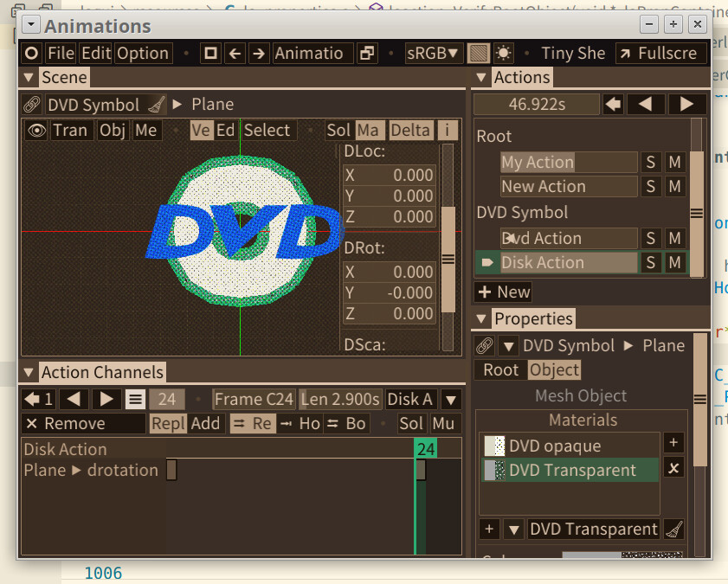Collapse the Properties panel triangle

coord(481,319)
